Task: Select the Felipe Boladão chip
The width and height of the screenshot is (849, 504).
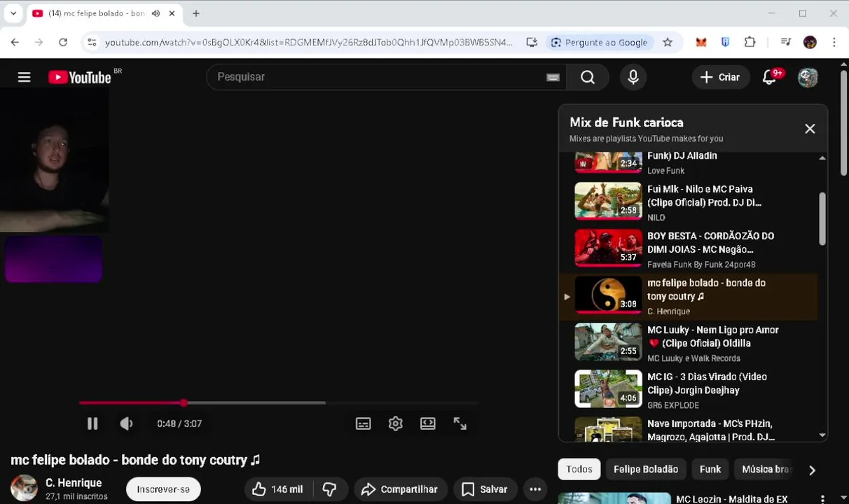Action: pos(646,469)
